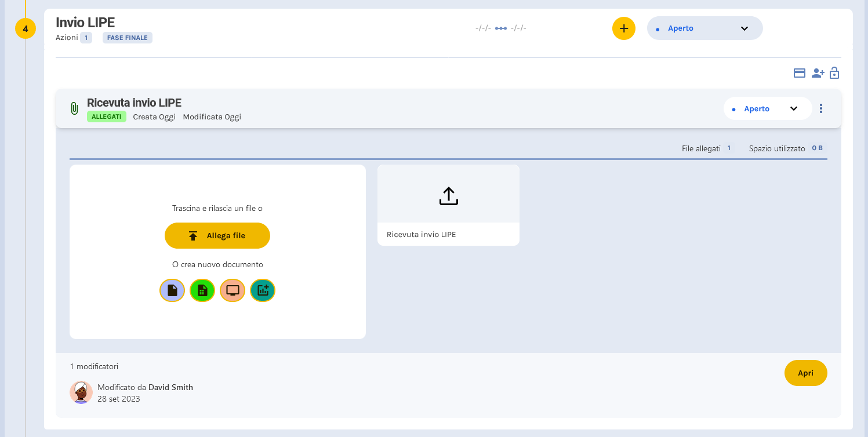Expand the Ricevuta invio LIPE status dropdown

coord(767,108)
